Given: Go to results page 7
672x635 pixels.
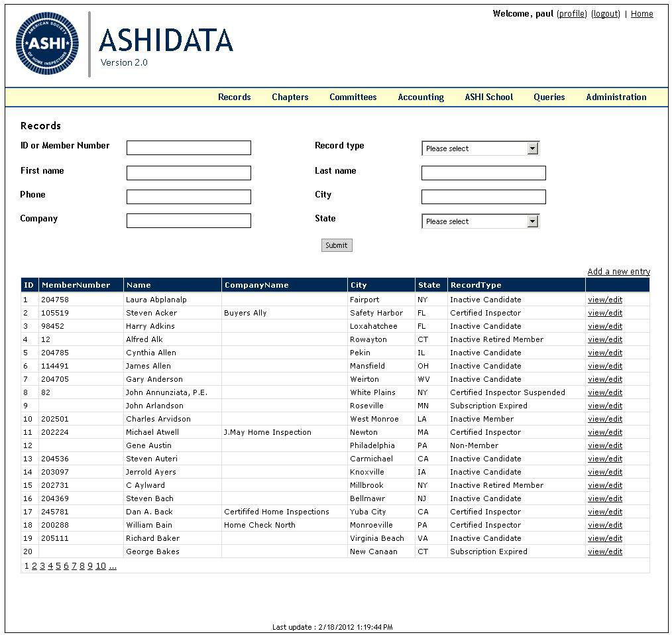Looking at the screenshot, I should point(74,567).
